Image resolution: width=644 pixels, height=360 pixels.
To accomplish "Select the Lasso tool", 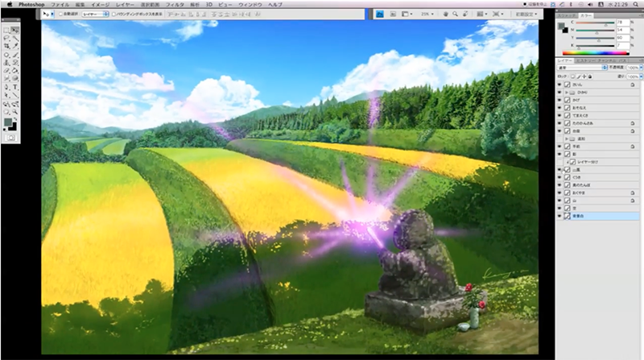I will 6,38.
